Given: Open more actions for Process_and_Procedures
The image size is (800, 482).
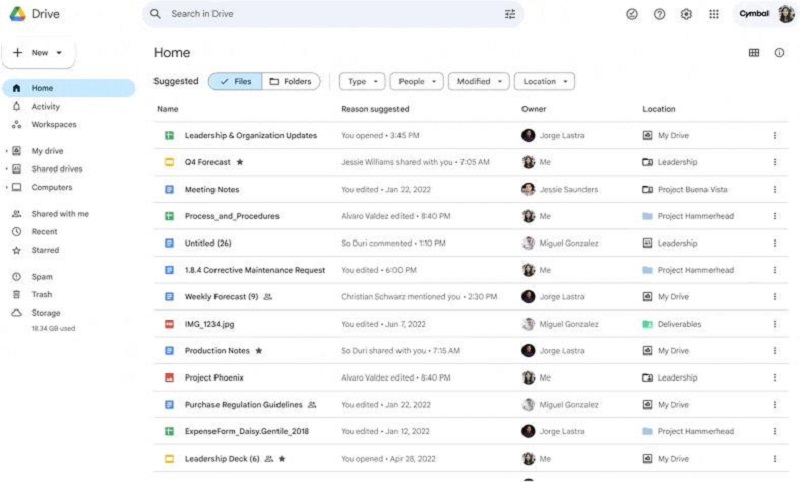Looking at the screenshot, I should 774,216.
